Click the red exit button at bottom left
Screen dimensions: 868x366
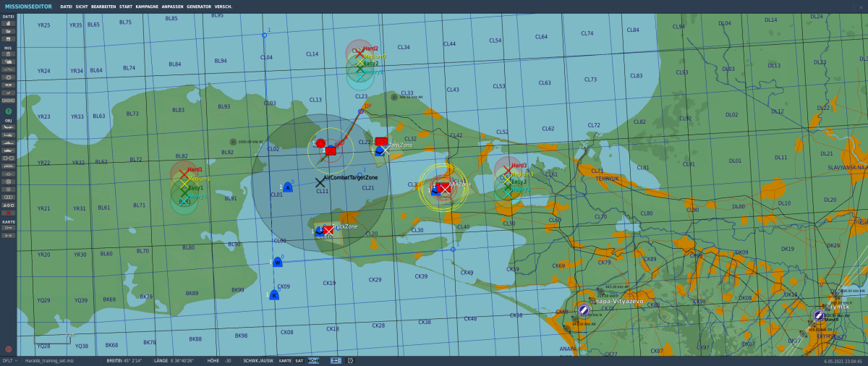click(9, 349)
